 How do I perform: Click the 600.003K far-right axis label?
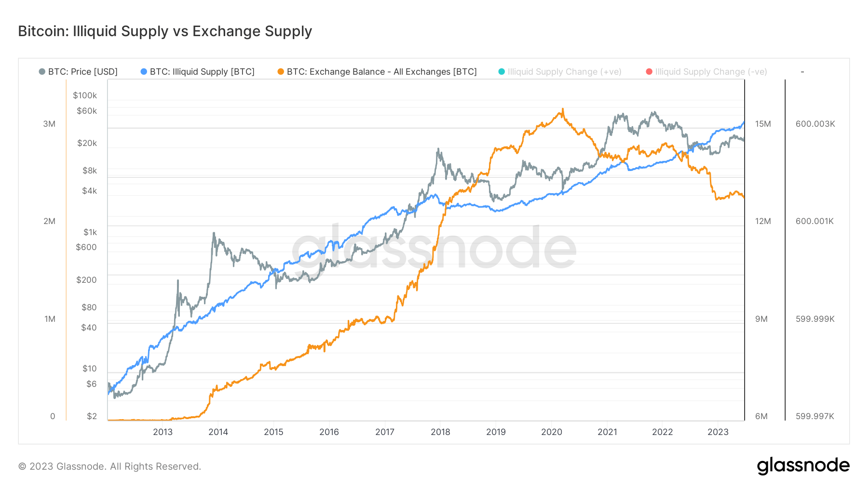pos(815,124)
